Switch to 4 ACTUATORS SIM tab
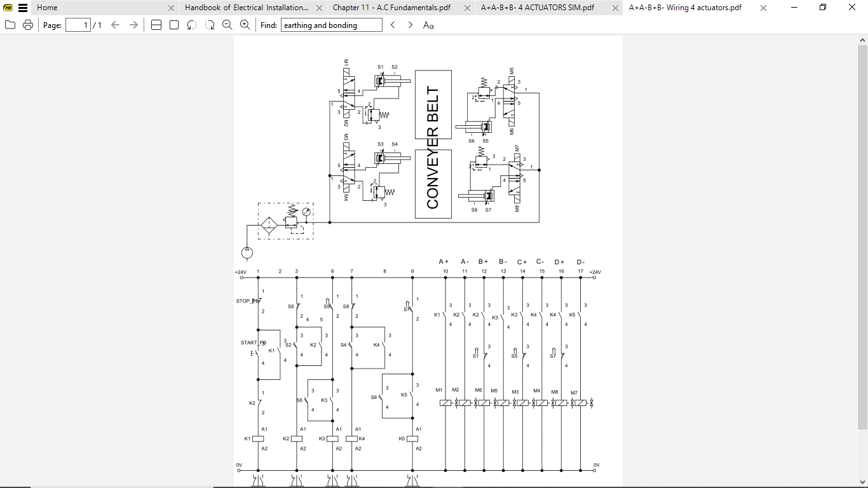Image resolution: width=868 pixels, height=488 pixels. click(x=538, y=8)
